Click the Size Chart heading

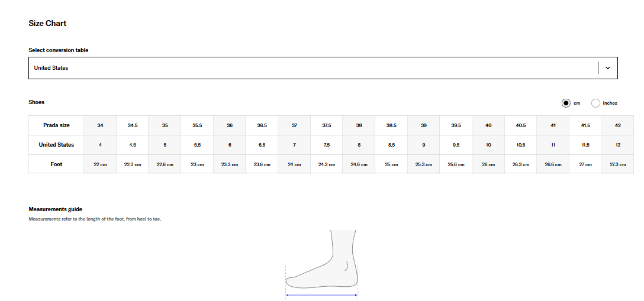click(47, 24)
